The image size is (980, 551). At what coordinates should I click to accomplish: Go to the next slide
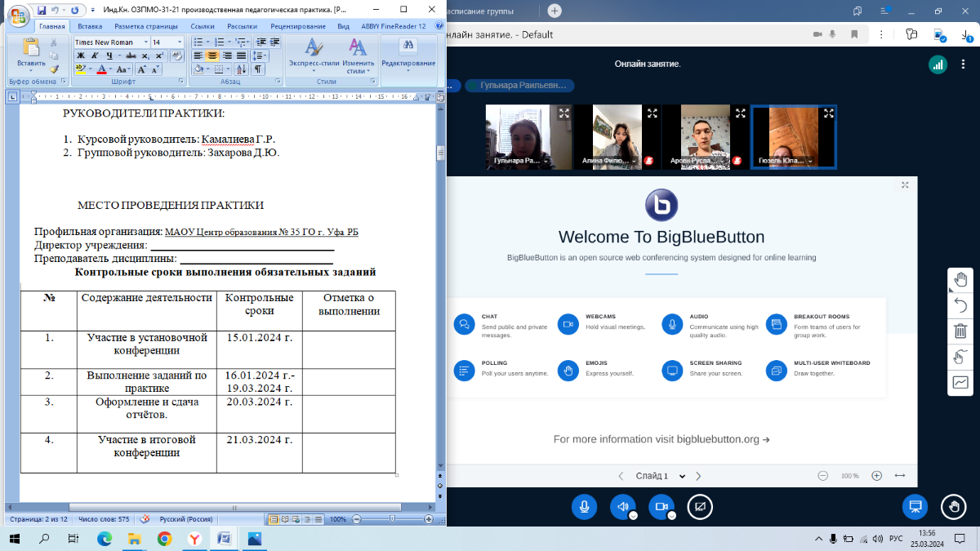[698, 476]
